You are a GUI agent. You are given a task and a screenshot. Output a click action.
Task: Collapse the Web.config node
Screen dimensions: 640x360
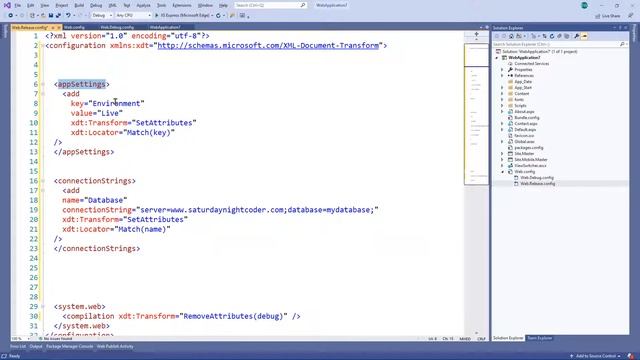(x=502, y=172)
